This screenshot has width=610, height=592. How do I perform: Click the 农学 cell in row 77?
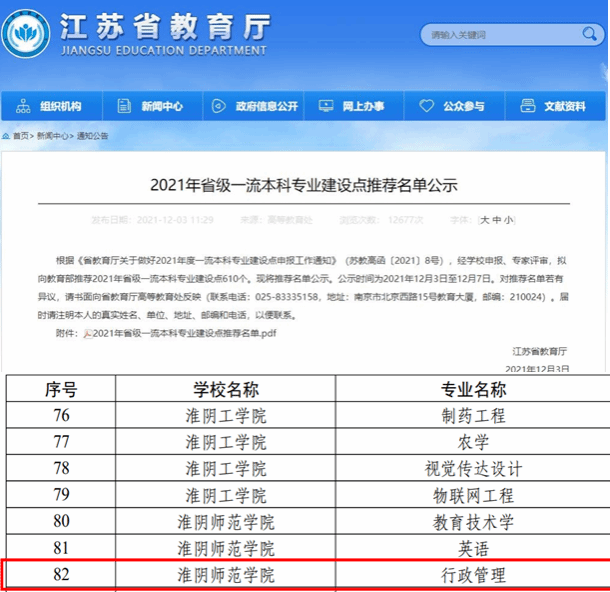click(473, 442)
